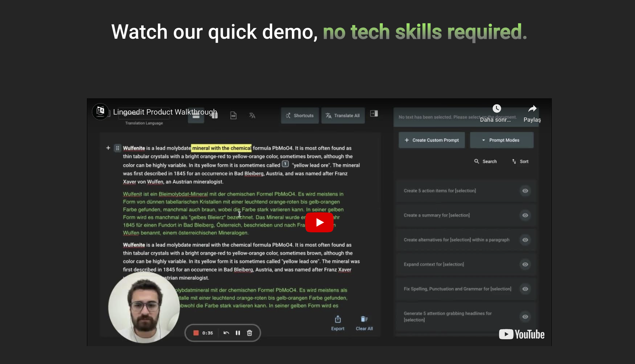635x364 pixels.
Task: Select 'Create 5 action items for [selection]' prompt
Action: point(440,191)
